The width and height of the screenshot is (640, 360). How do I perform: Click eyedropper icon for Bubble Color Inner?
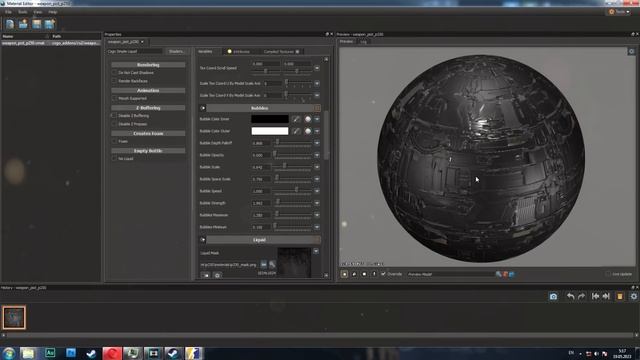(297, 119)
